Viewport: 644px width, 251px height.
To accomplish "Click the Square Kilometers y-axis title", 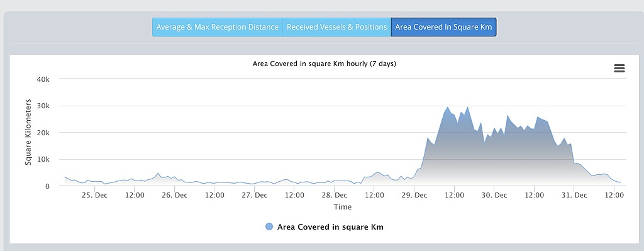I will [28, 132].
